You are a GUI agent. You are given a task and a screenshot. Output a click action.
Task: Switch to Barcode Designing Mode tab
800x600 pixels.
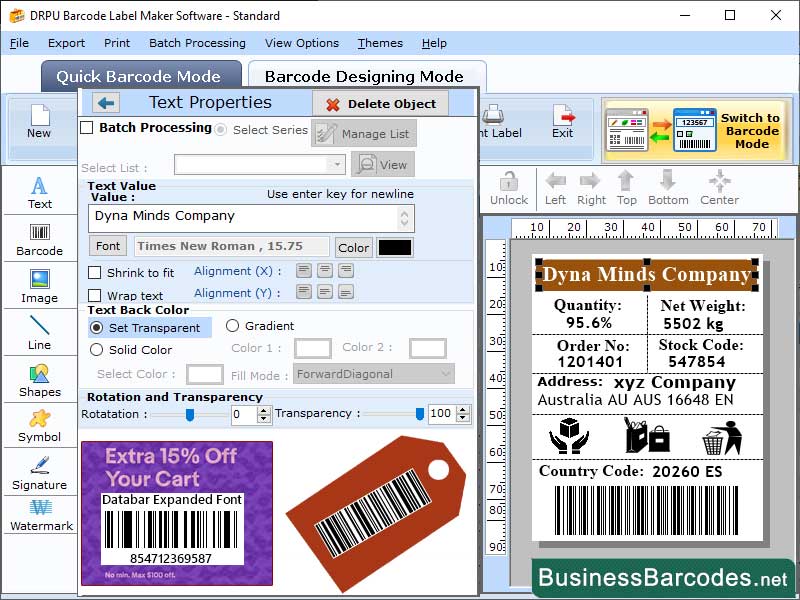click(x=367, y=75)
